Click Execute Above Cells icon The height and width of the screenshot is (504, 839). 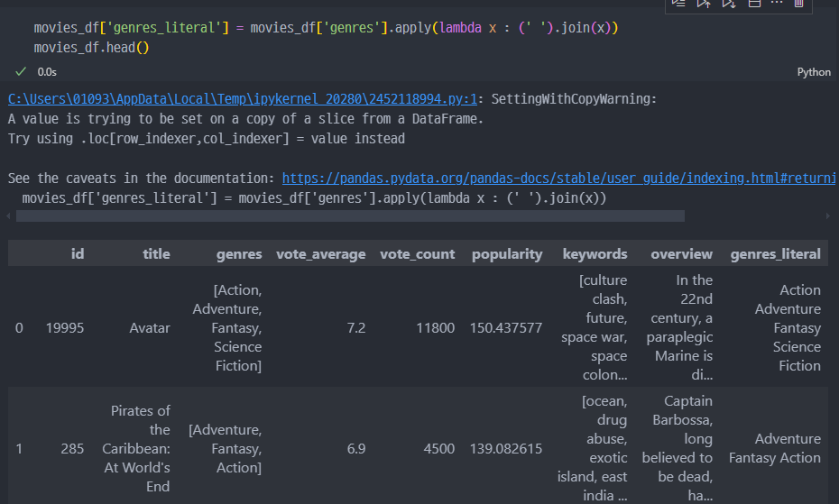tap(704, 4)
